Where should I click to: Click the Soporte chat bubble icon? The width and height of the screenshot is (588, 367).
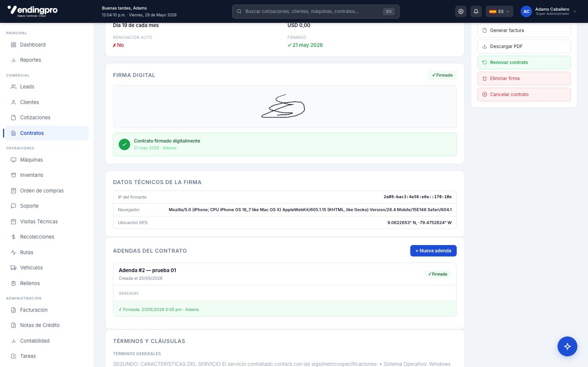coord(13,206)
